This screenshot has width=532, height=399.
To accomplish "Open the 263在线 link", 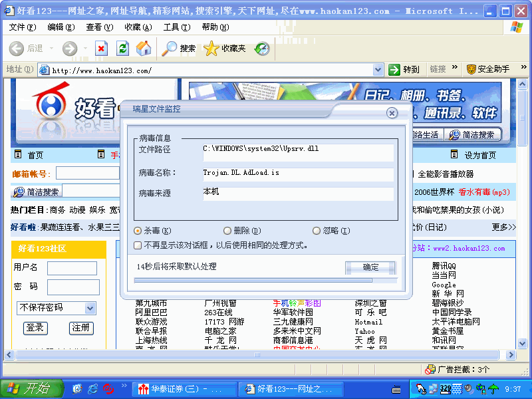I will click(x=218, y=312).
